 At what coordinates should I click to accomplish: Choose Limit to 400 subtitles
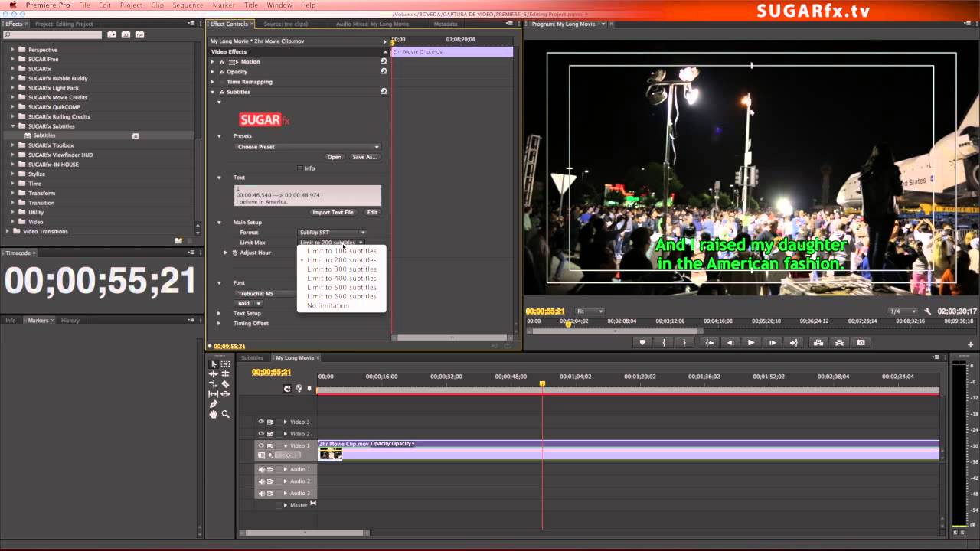341,279
